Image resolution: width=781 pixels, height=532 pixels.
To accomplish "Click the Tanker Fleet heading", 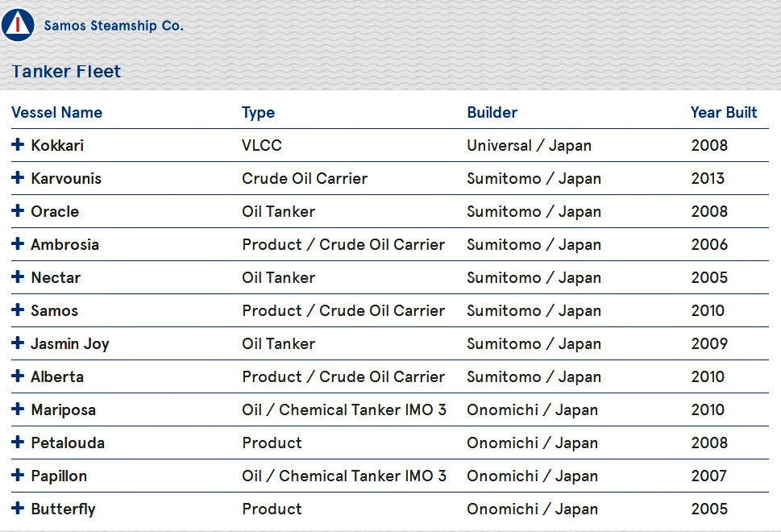I will [x=66, y=71].
